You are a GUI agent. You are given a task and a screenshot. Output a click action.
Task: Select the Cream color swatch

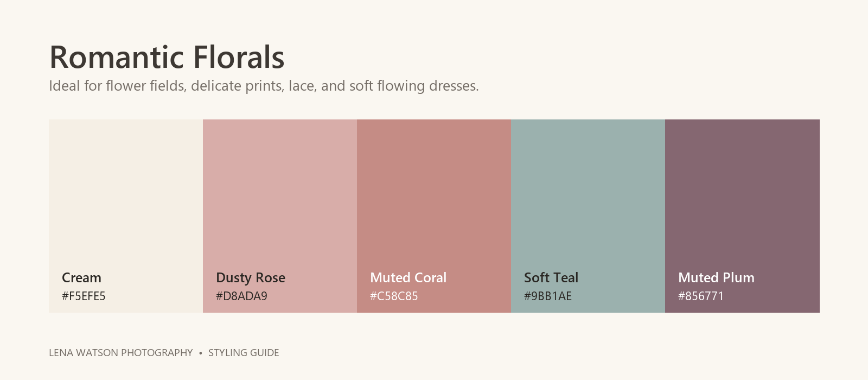coord(126,216)
